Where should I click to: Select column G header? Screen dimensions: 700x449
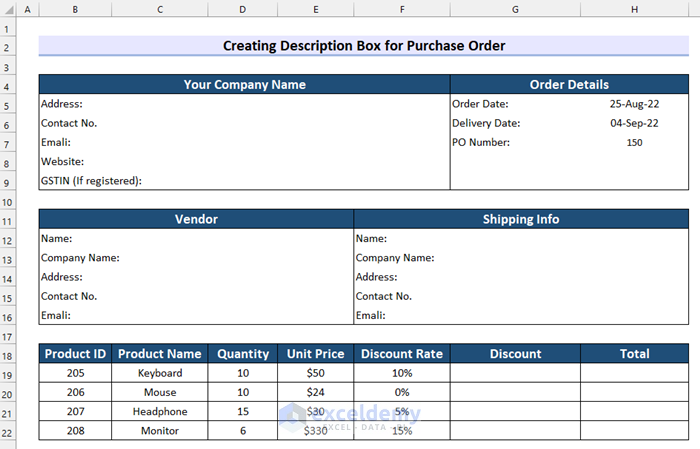(x=515, y=9)
